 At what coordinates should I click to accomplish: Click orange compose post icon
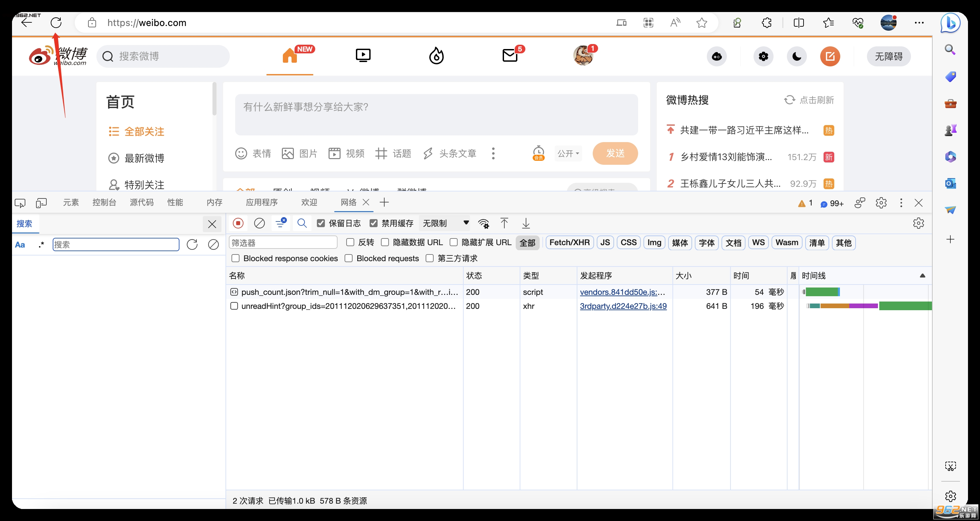(x=830, y=57)
